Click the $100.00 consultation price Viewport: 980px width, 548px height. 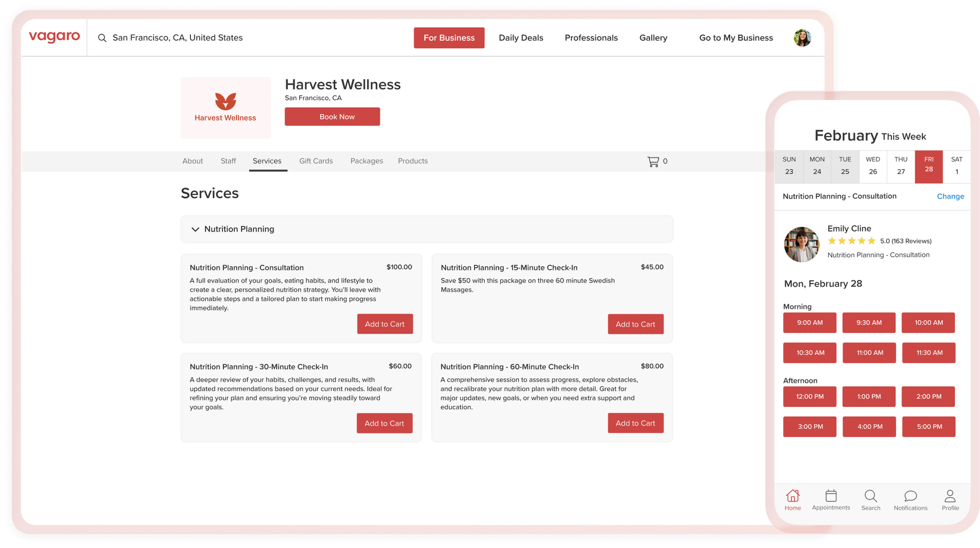(399, 267)
